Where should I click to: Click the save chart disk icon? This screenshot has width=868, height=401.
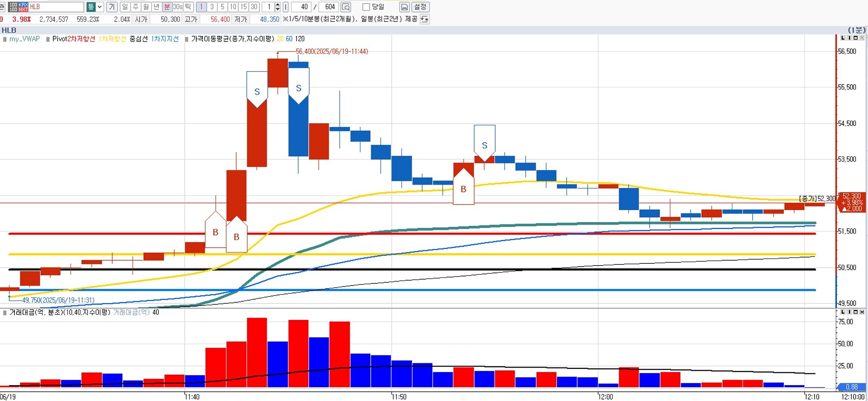(x=405, y=7)
